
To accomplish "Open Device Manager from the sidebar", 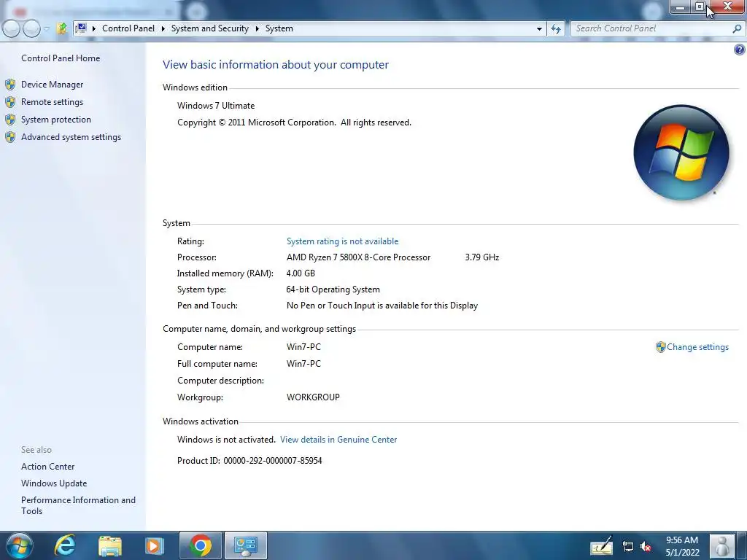I will pyautogui.click(x=52, y=85).
